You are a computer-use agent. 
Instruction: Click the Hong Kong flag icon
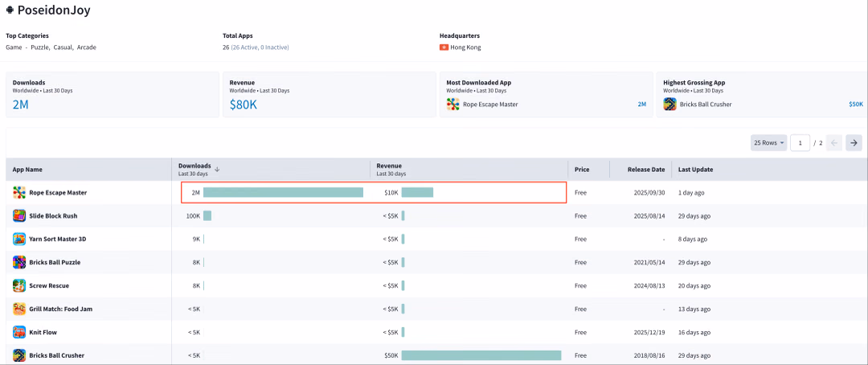click(x=444, y=47)
